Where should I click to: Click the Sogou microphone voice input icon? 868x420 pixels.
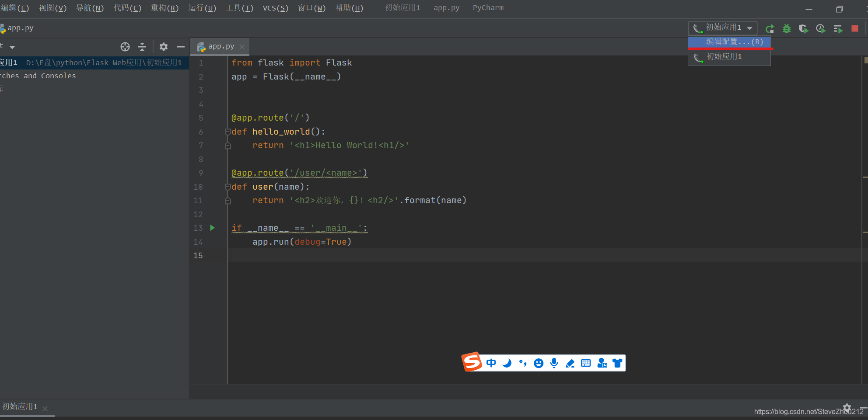[554, 363]
